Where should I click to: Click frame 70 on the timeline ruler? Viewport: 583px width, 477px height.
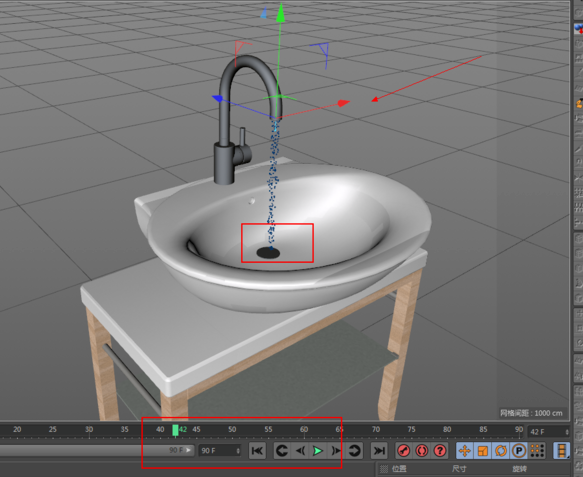point(376,429)
